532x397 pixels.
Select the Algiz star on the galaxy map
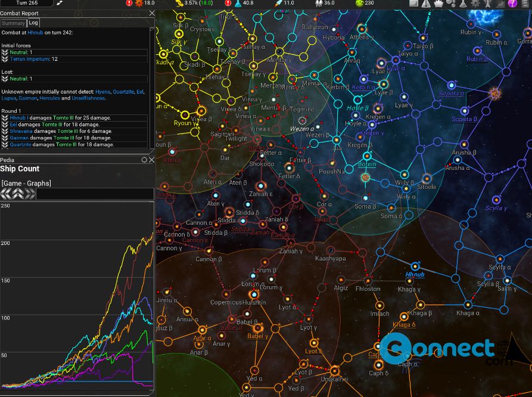341,280
